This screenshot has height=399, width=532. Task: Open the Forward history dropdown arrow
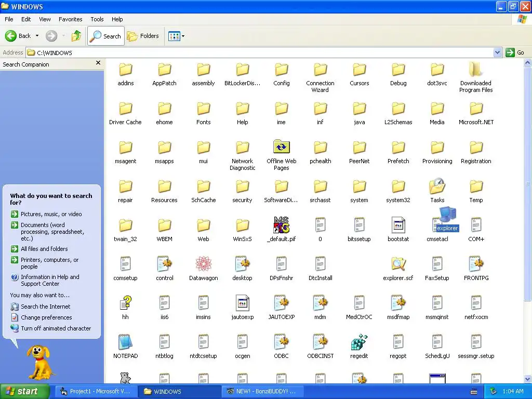pos(63,36)
